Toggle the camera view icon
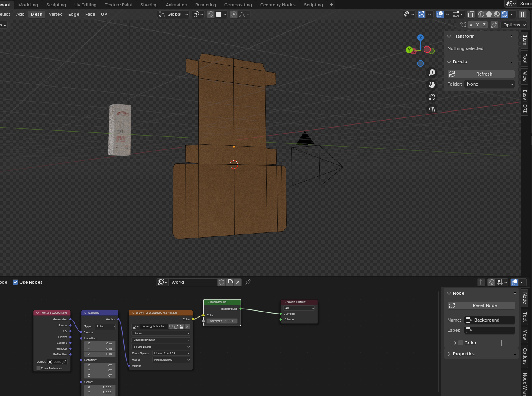Image resolution: width=532 pixels, height=396 pixels. coord(432,97)
